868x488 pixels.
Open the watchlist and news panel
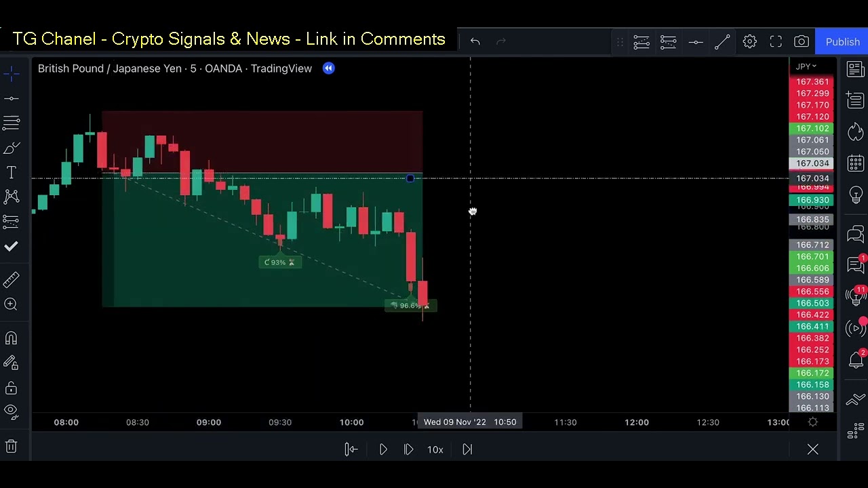tap(855, 69)
